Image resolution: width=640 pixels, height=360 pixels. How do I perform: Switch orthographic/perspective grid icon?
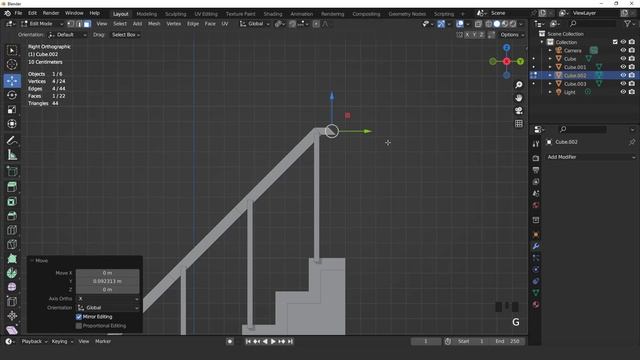[x=519, y=123]
